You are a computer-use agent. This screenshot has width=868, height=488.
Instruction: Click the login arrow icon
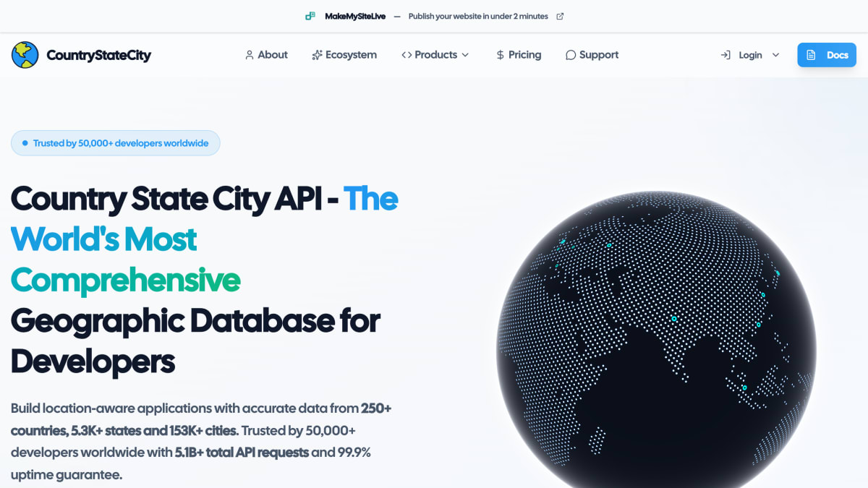(x=726, y=55)
